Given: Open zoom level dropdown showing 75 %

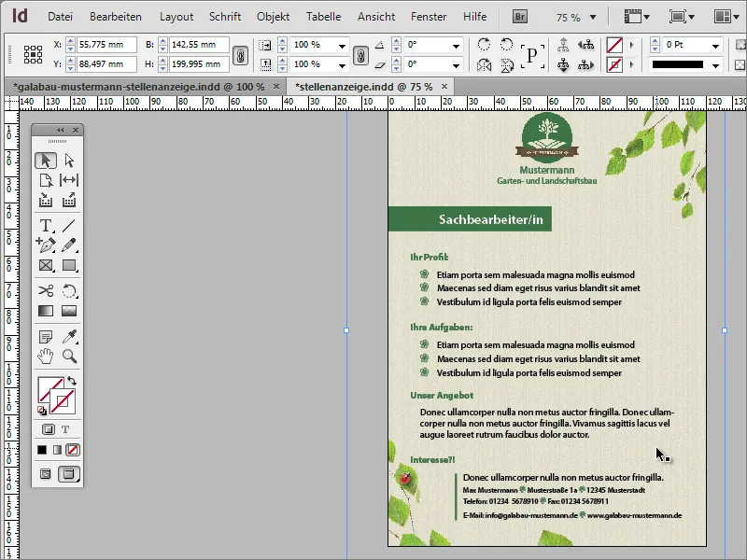Looking at the screenshot, I should [x=593, y=17].
